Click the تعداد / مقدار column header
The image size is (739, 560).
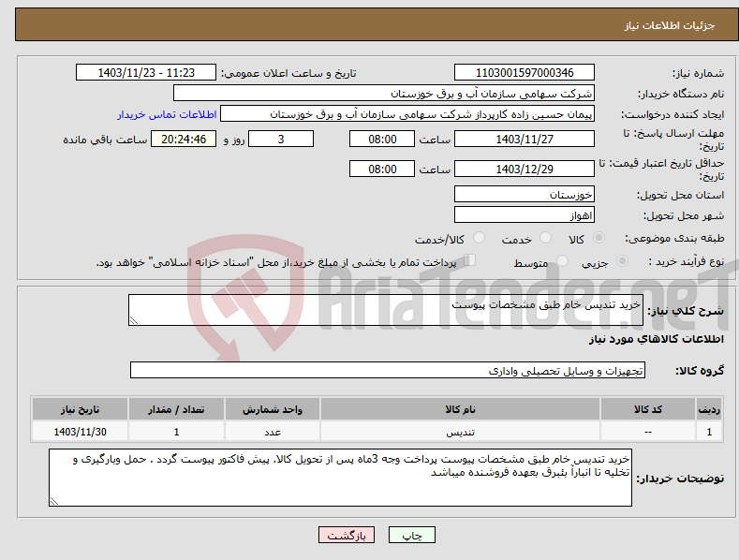click(x=176, y=409)
